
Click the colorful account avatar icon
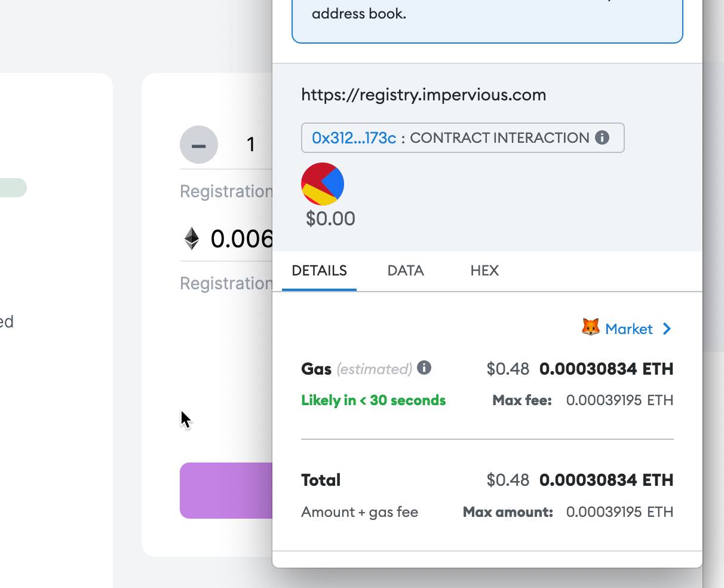click(x=323, y=184)
